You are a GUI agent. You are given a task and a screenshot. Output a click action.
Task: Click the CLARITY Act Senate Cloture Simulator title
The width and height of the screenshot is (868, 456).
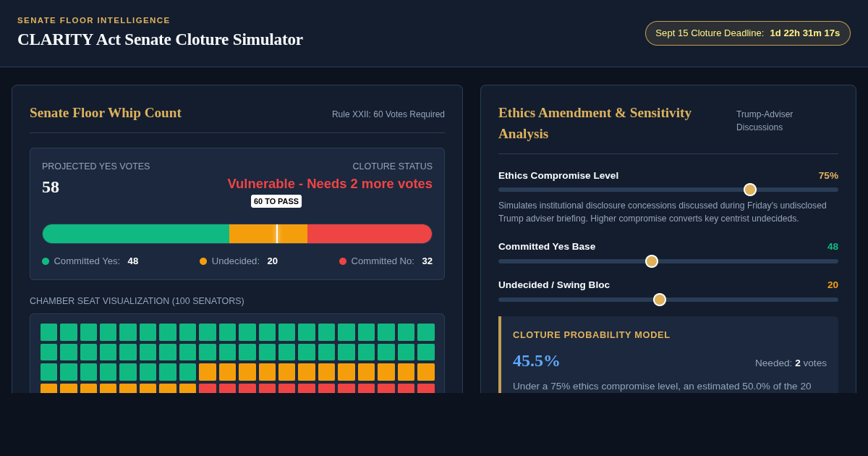tap(160, 39)
